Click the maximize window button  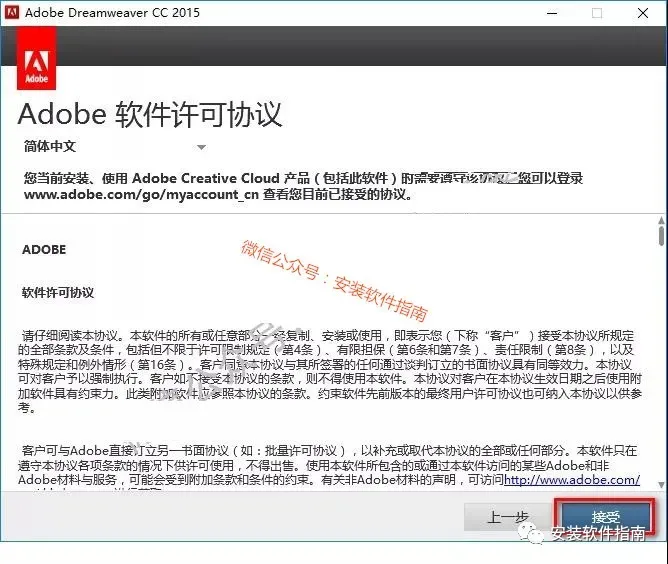tap(597, 13)
